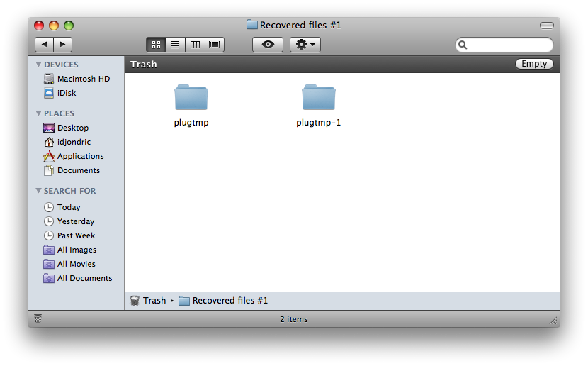Switch to icon view
This screenshot has height=366, width=588.
pos(156,45)
